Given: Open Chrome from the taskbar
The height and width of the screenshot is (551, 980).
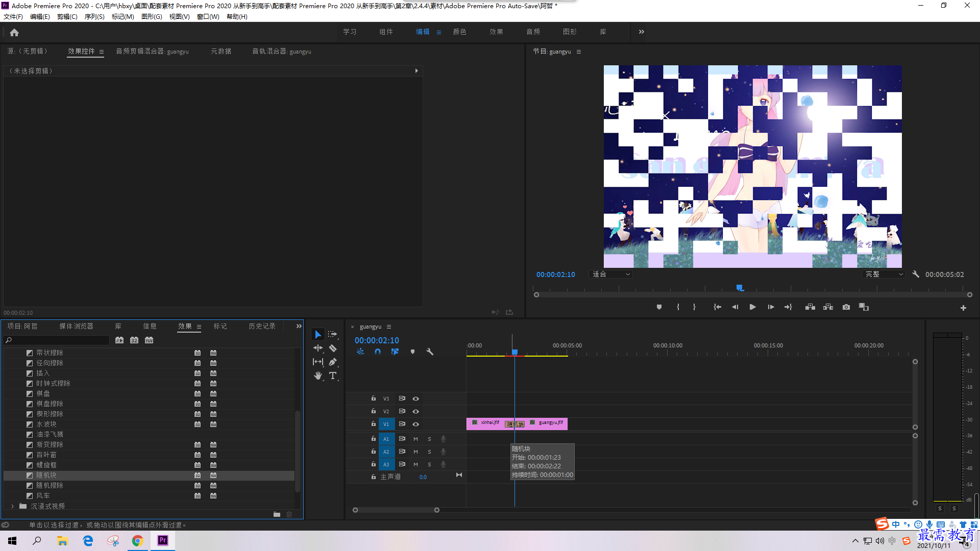Looking at the screenshot, I should (x=137, y=541).
